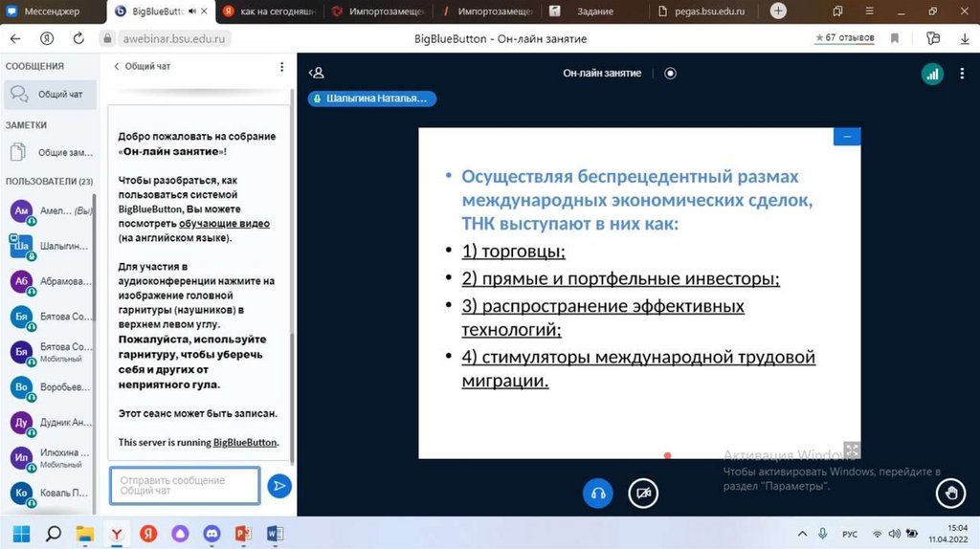
Task: Select user Воробьев in user list
Action: (x=50, y=387)
